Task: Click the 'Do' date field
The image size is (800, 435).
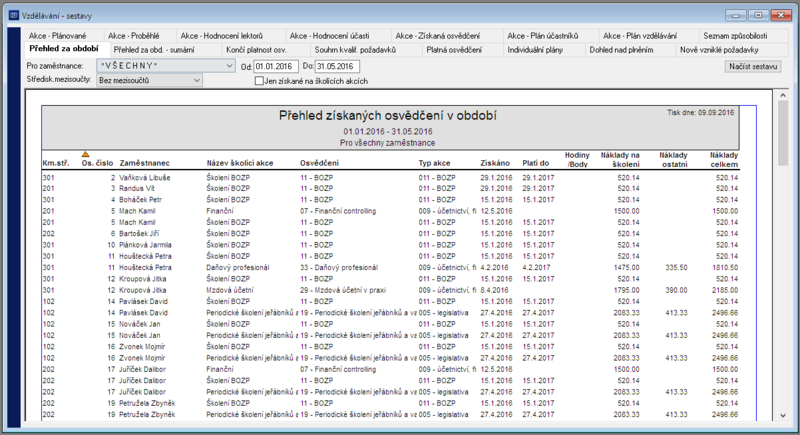Action: click(337, 66)
